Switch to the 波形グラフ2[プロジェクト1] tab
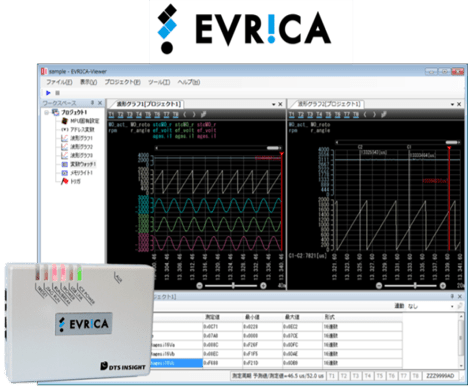 (329, 104)
